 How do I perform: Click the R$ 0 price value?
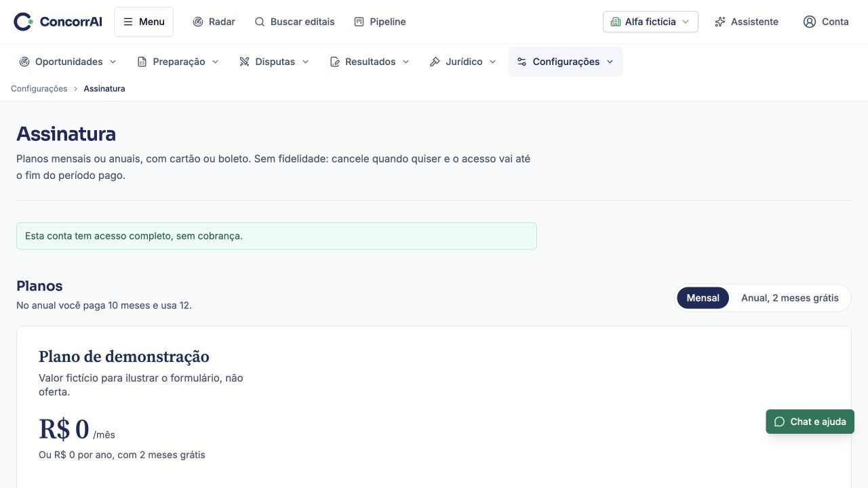[x=64, y=429]
